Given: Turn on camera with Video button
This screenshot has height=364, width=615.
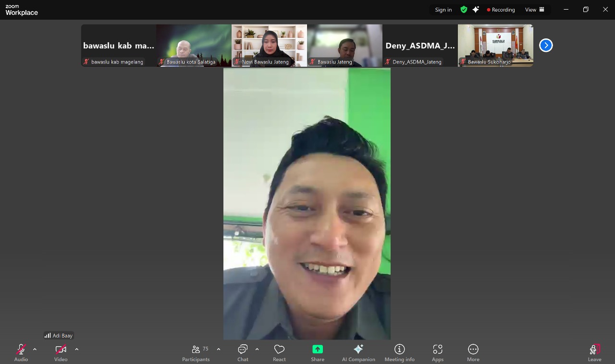Looking at the screenshot, I should click(x=61, y=352).
